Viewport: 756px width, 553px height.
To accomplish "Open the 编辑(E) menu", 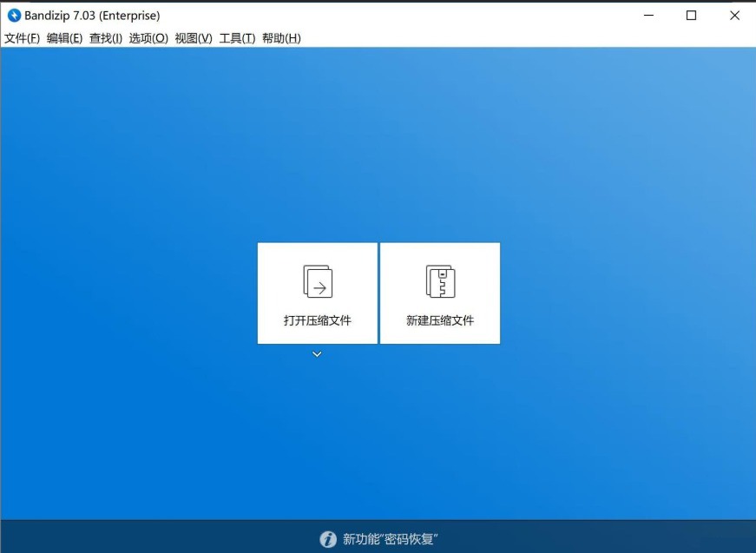I will tap(64, 38).
